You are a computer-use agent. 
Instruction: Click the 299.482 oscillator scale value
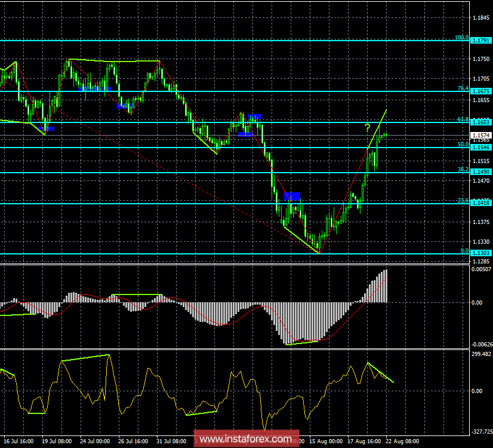click(x=481, y=353)
